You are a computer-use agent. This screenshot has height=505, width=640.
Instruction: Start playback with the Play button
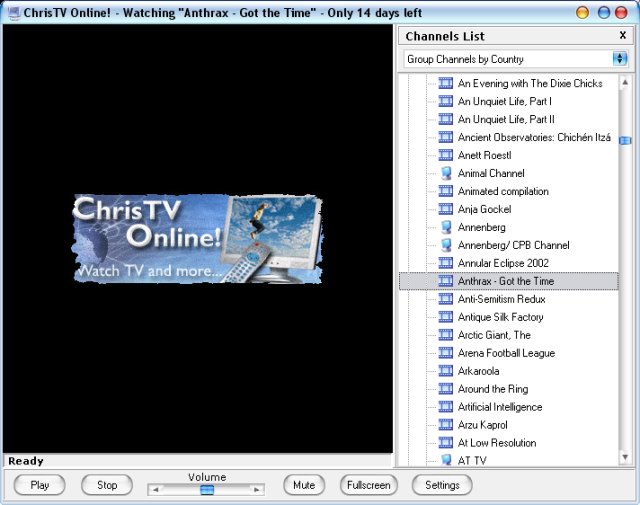(x=40, y=485)
